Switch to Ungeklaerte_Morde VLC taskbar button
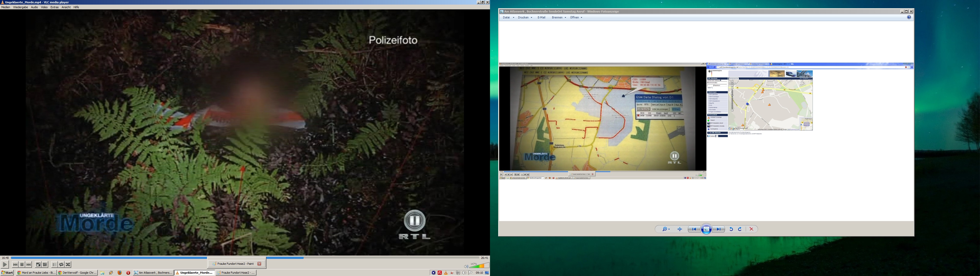Viewport: 980px width, 276px height. (194, 273)
